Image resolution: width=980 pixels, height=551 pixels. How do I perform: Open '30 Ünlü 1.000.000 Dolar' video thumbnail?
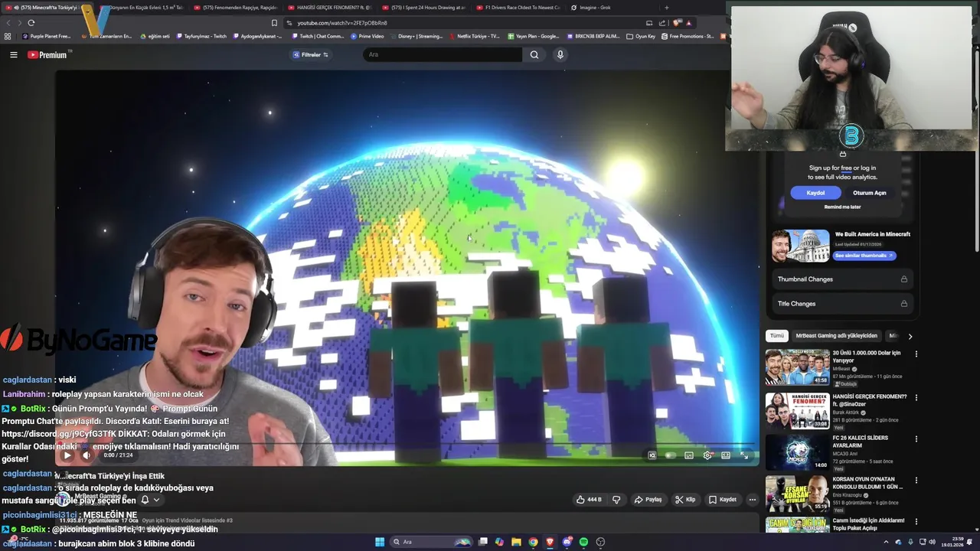(797, 367)
